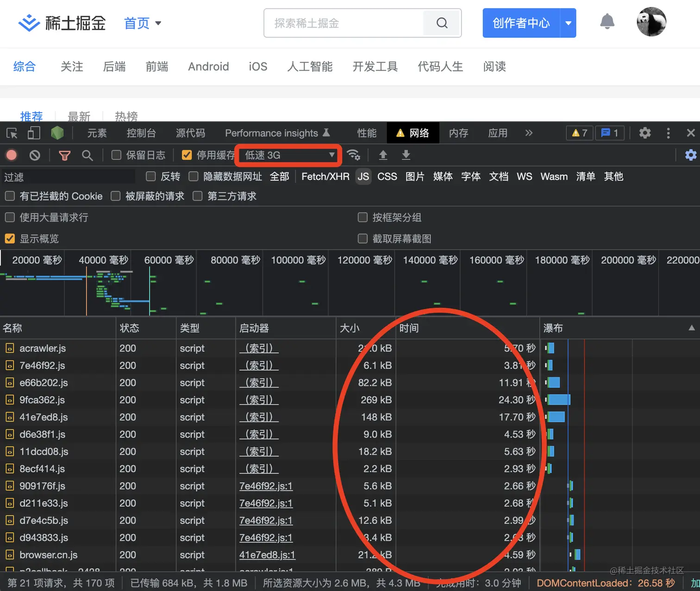
Task: Filter requests by CSS type
Action: [x=387, y=176]
